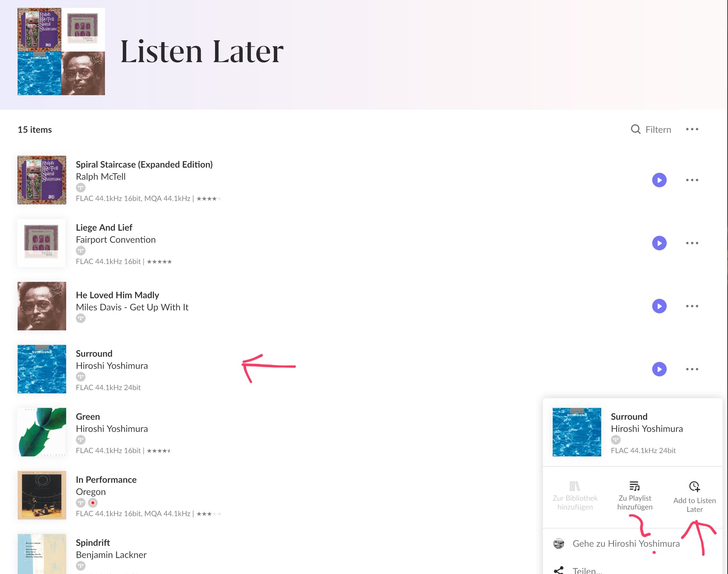Screen dimensions: 728x574
Task: Click the Tidal badge under Fairport Convention
Action: [81, 250]
